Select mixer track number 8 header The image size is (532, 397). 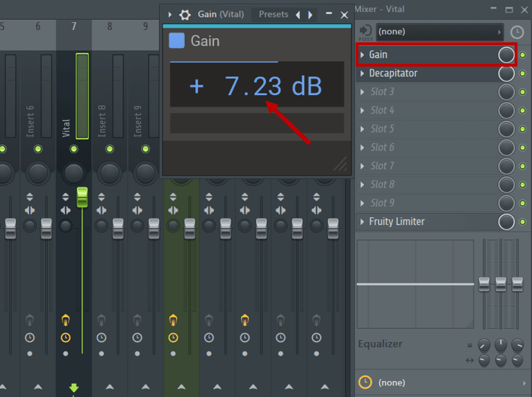click(x=110, y=26)
